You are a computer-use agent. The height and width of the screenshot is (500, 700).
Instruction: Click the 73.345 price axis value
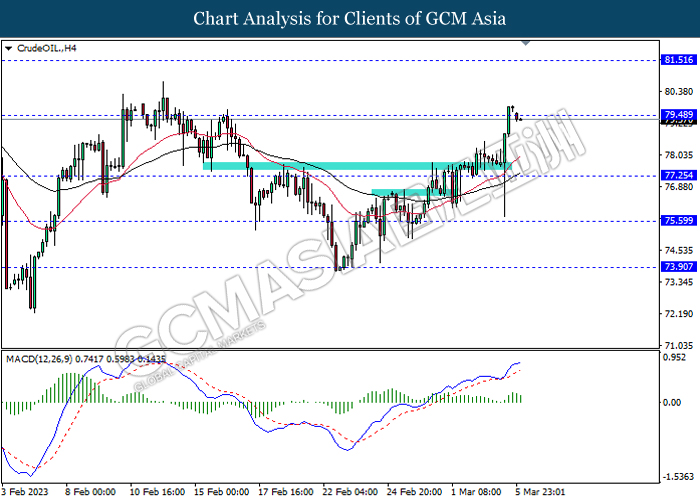tap(679, 282)
